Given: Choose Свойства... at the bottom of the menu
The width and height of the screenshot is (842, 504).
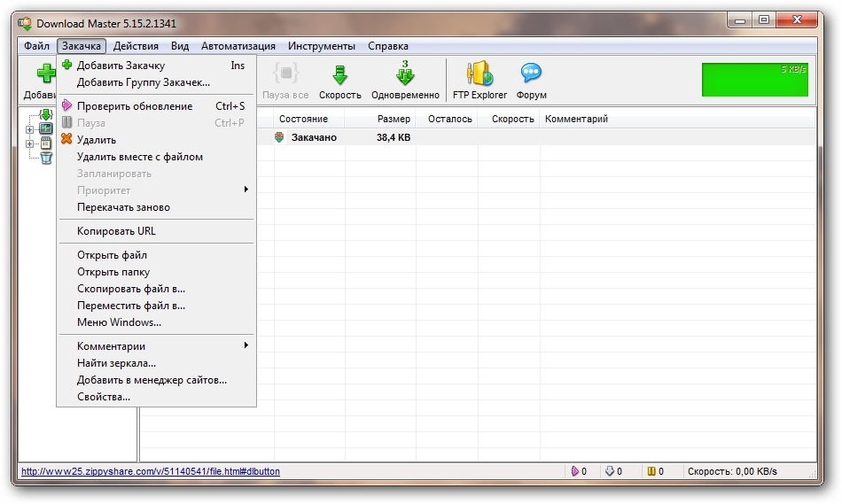Looking at the screenshot, I should 104,397.
